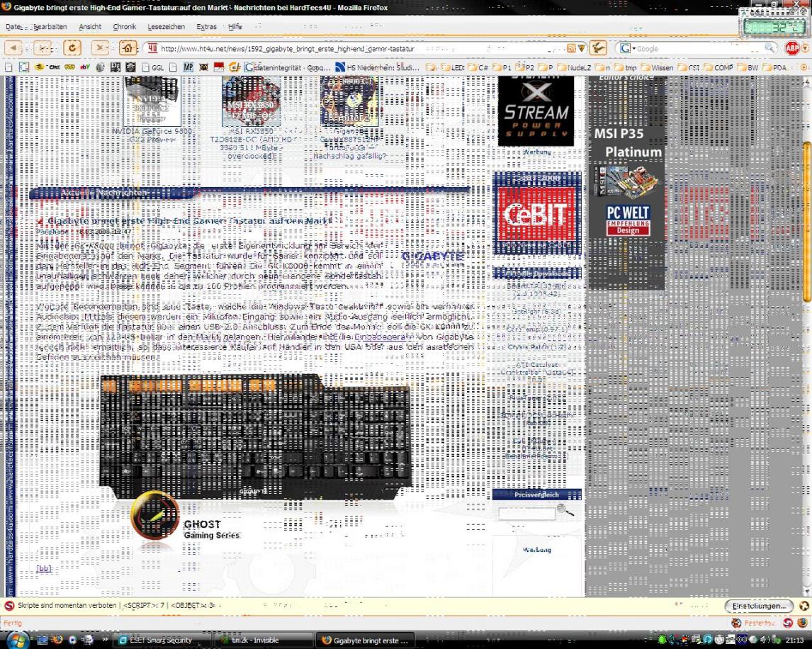Click the Adblock Plus ABP icon

(791, 48)
